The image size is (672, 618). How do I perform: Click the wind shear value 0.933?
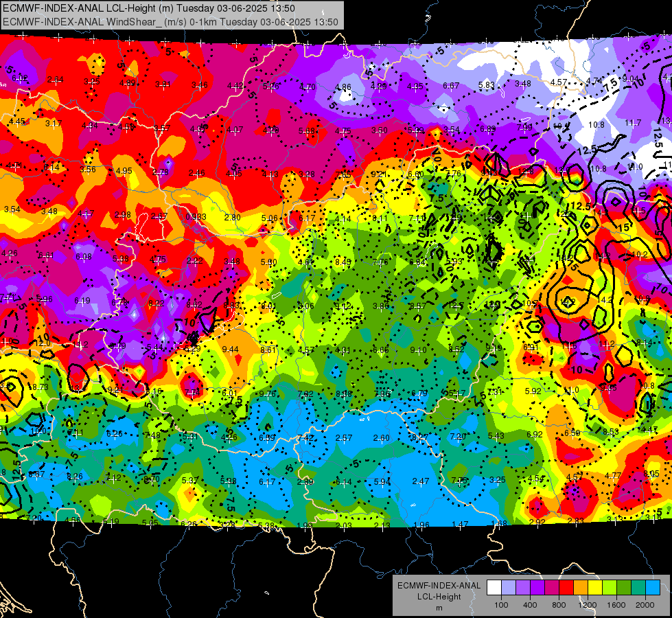196,217
